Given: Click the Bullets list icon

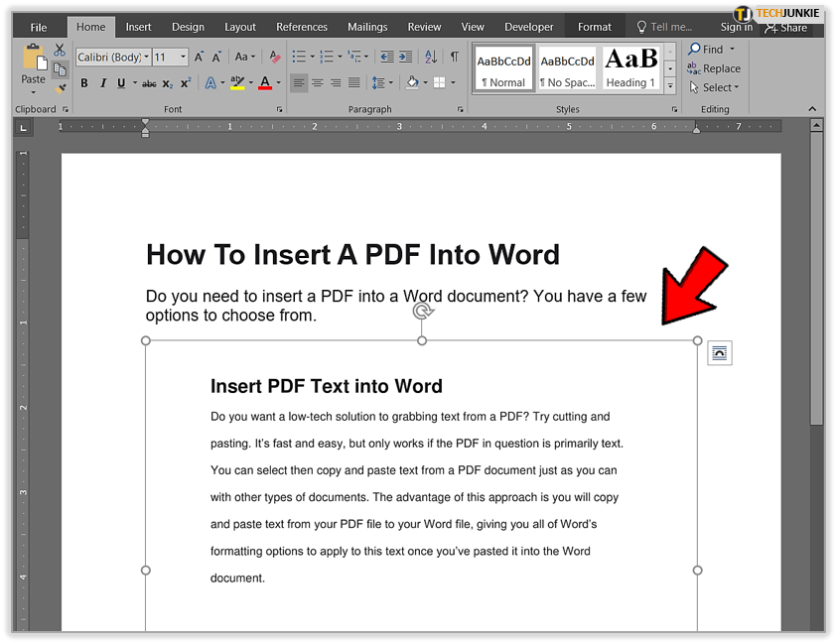Looking at the screenshot, I should click(x=299, y=58).
